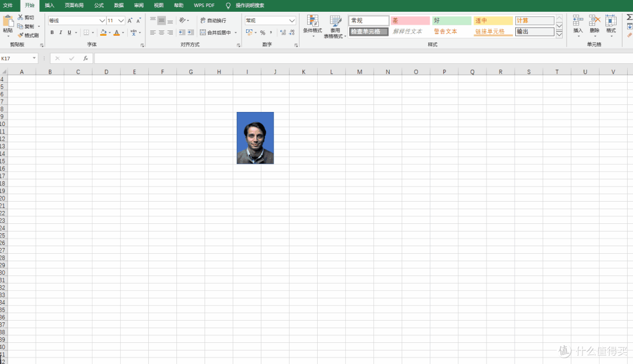This screenshot has height=364, width=633.
Task: Click the decrease indent icon
Action: 182,32
